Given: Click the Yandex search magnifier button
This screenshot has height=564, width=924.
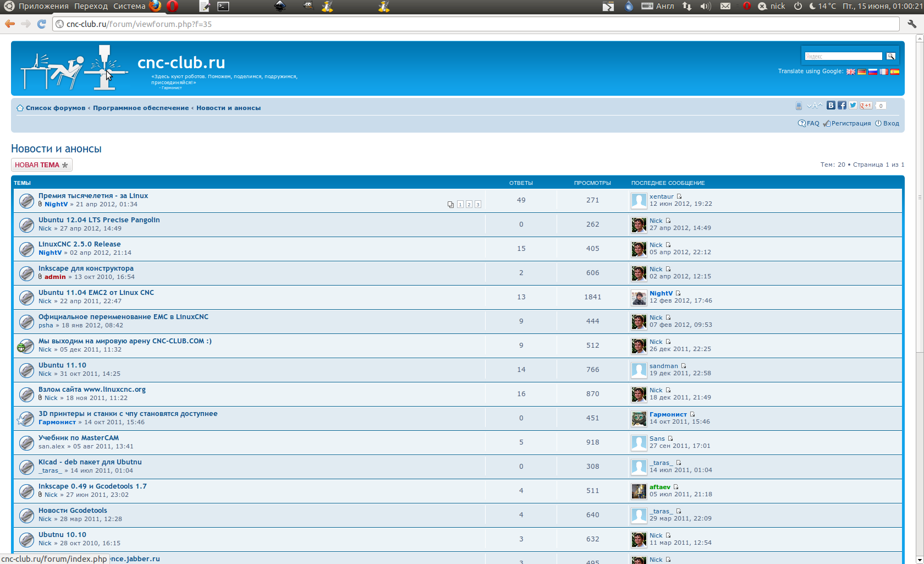Looking at the screenshot, I should pos(890,56).
